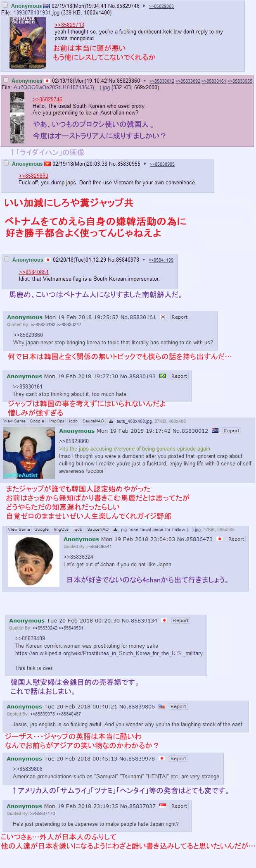This screenshot has width=256, height=868.
Task: Tick the checkbox for post No.85829746
Action: 5,5
